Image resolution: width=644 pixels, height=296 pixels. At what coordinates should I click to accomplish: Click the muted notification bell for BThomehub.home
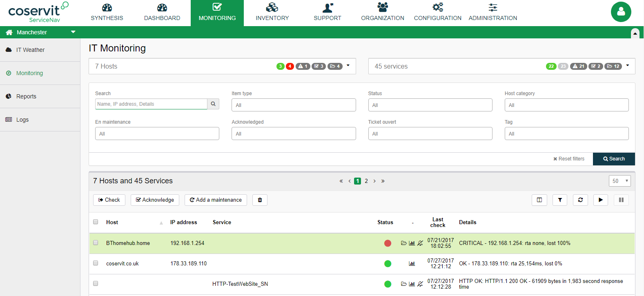point(420,243)
